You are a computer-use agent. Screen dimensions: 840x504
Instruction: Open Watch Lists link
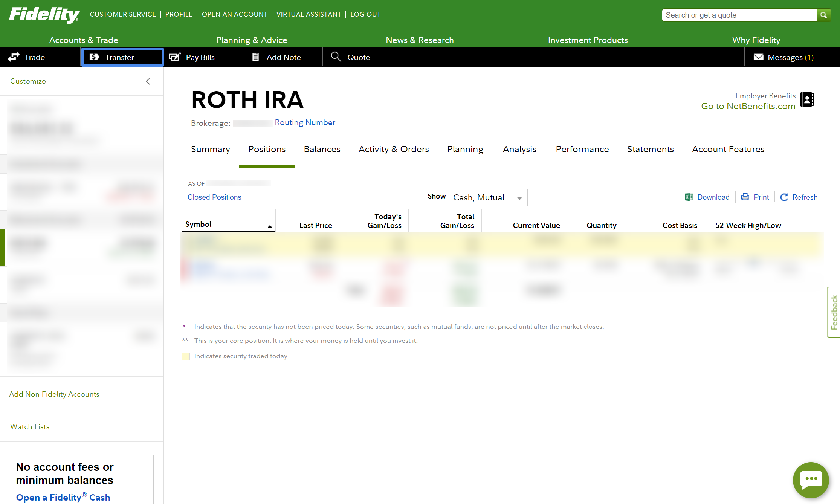pyautogui.click(x=30, y=426)
